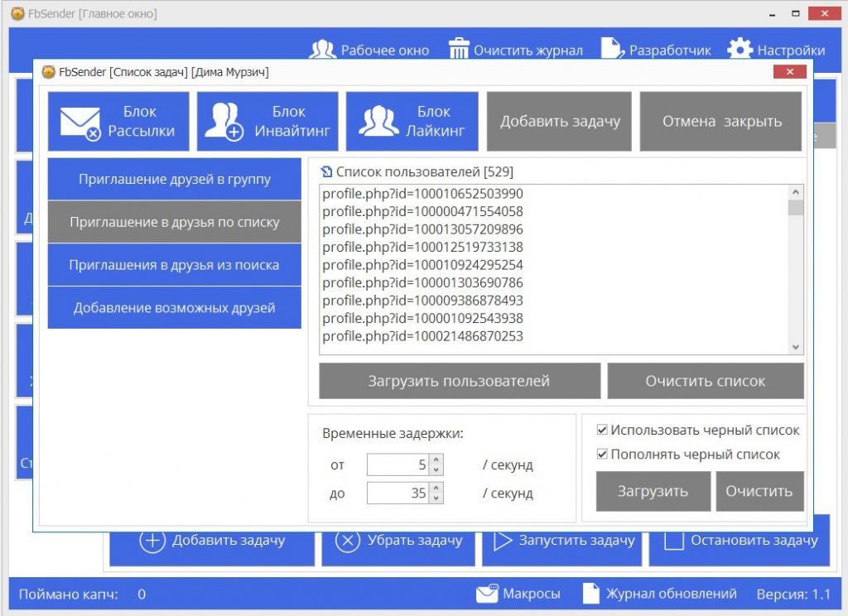This screenshot has height=616, width=848.
Task: Click the envelope icon in Блок Рассылки
Action: [x=80, y=124]
